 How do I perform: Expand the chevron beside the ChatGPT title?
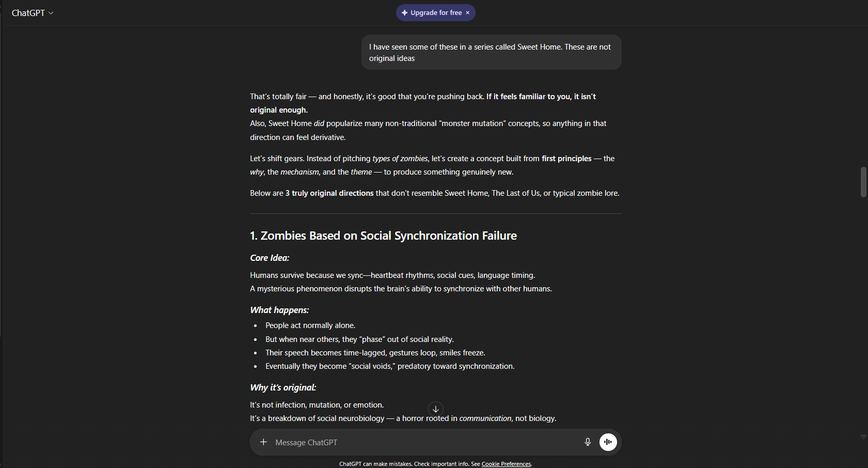tap(51, 13)
